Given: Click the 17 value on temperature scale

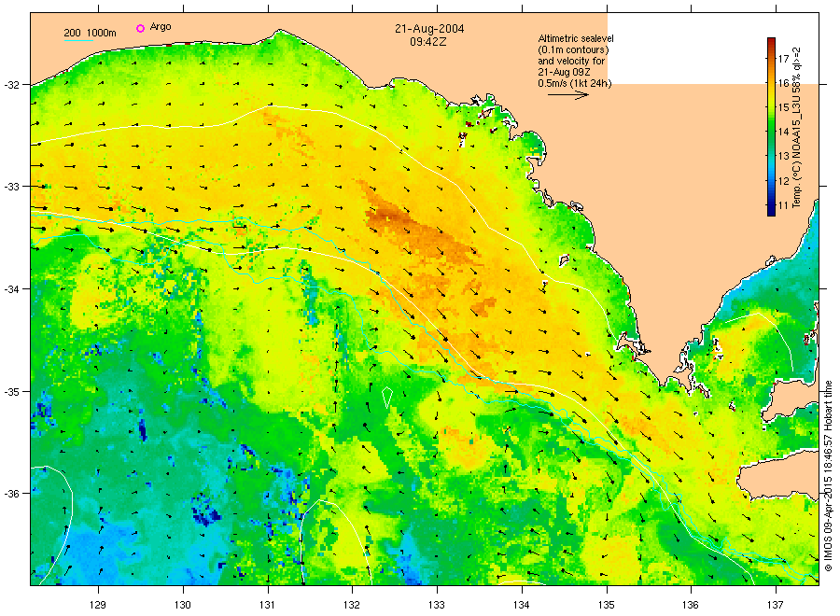Looking at the screenshot, I should (784, 59).
